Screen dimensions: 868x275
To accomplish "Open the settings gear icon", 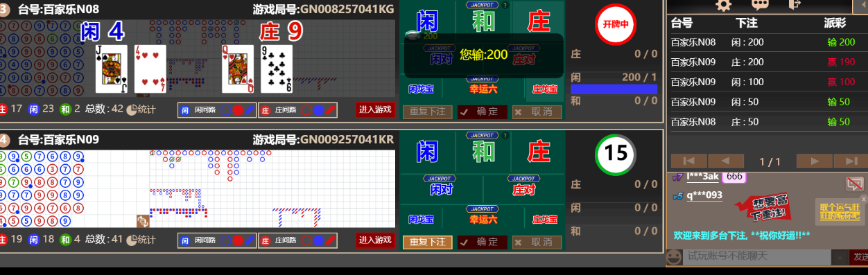I will click(x=724, y=5).
